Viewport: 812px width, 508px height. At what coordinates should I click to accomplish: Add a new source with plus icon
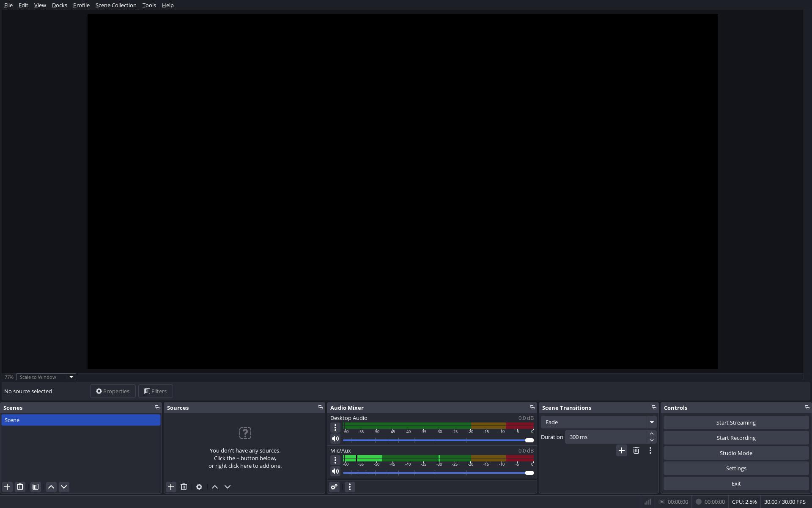pos(171,487)
